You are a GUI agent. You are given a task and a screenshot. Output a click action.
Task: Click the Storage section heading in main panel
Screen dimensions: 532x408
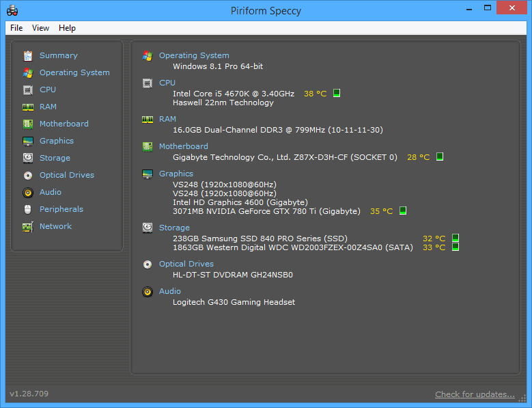point(174,228)
